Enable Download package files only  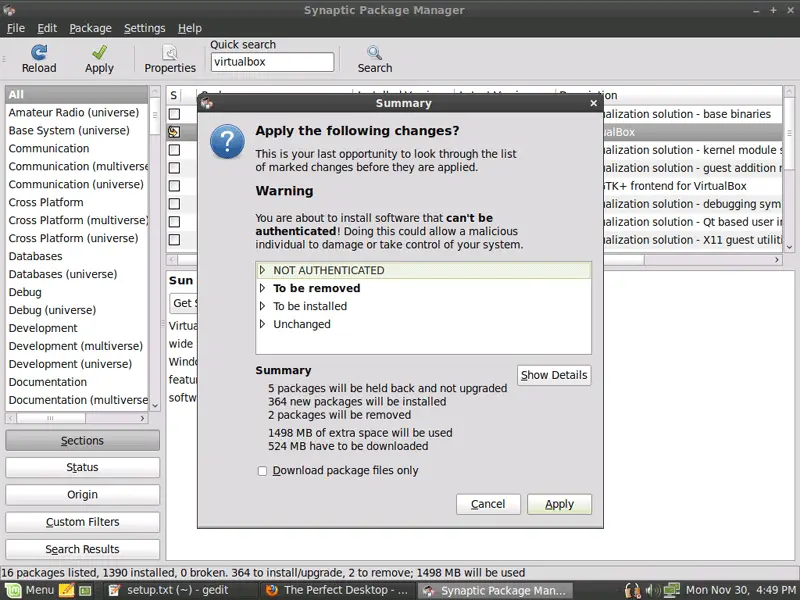pyautogui.click(x=263, y=471)
